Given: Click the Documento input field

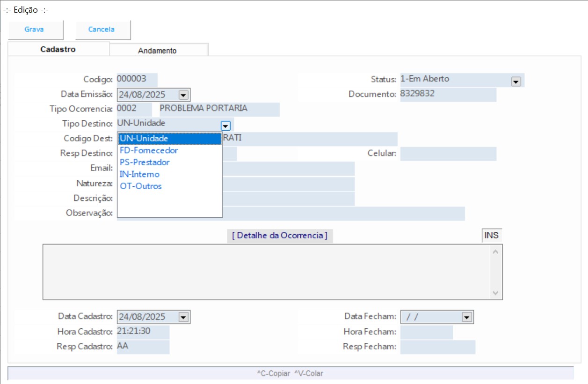Looking at the screenshot, I should tap(447, 94).
